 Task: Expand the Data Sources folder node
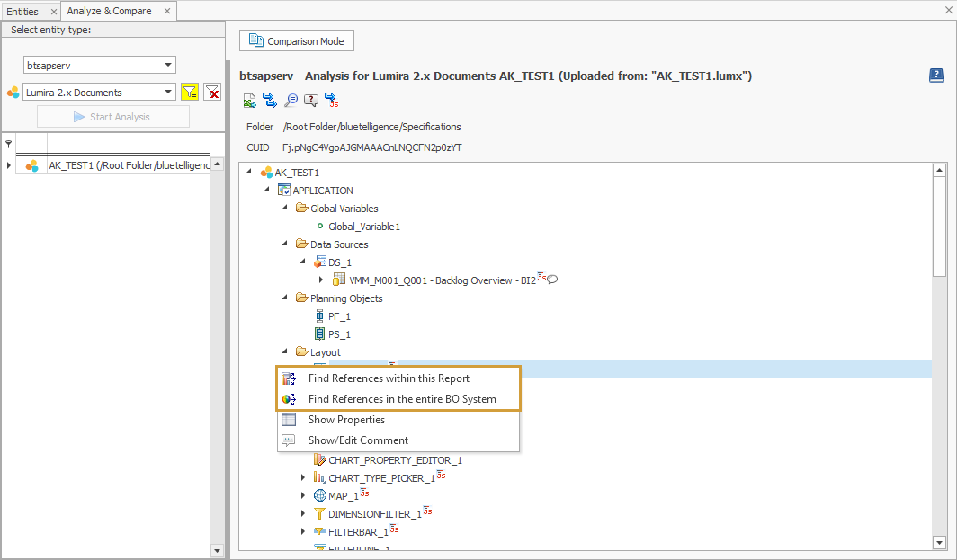click(x=283, y=244)
